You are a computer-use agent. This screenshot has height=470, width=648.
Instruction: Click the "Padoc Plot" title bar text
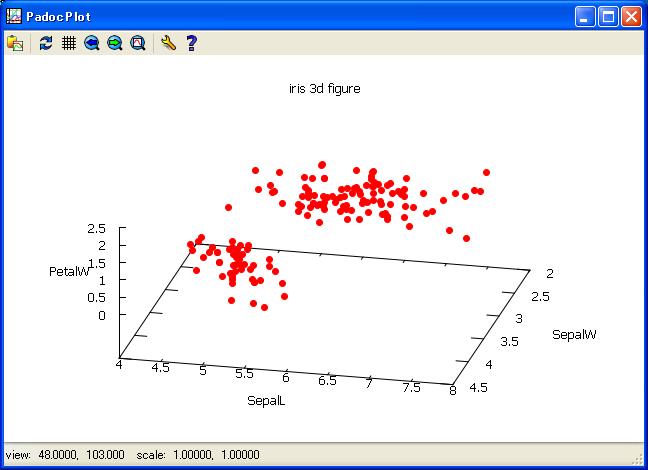click(60, 16)
